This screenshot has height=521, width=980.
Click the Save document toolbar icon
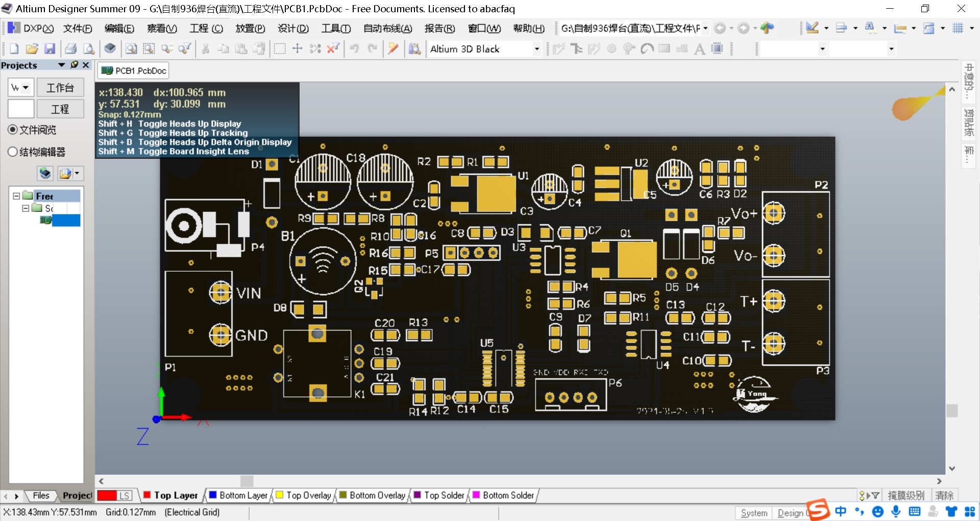pyautogui.click(x=50, y=49)
